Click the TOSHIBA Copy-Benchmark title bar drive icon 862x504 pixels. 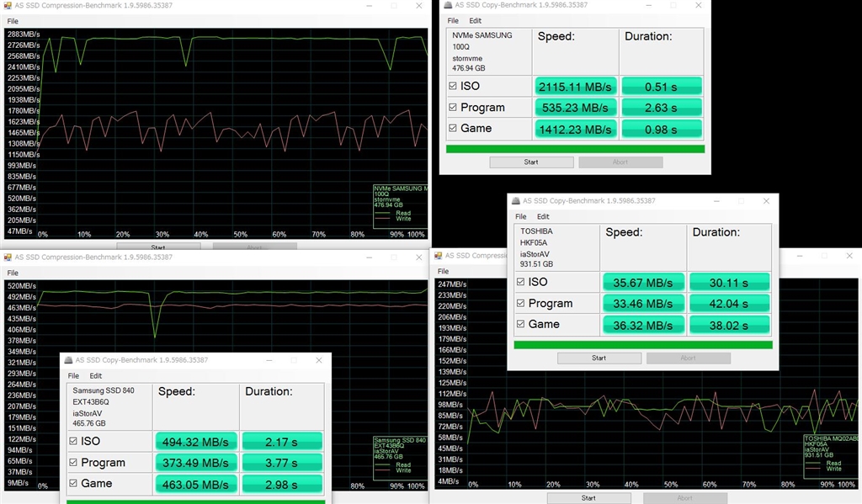516,201
